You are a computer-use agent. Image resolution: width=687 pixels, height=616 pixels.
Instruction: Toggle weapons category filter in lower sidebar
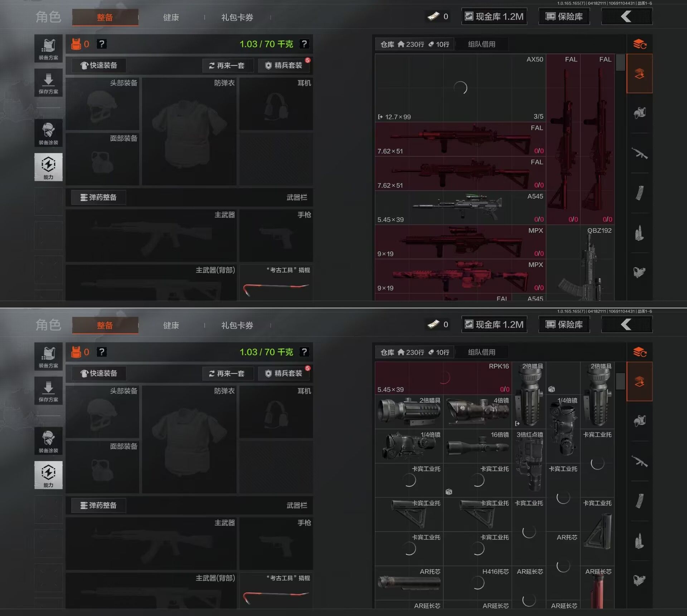pyautogui.click(x=639, y=462)
